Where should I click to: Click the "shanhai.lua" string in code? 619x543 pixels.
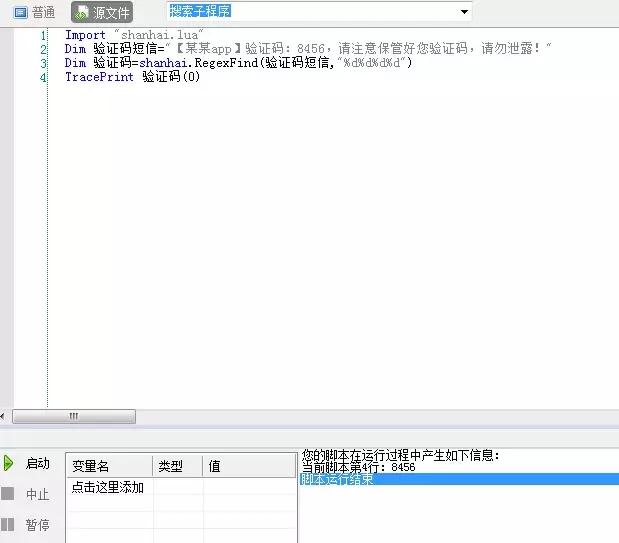click(x=159, y=35)
